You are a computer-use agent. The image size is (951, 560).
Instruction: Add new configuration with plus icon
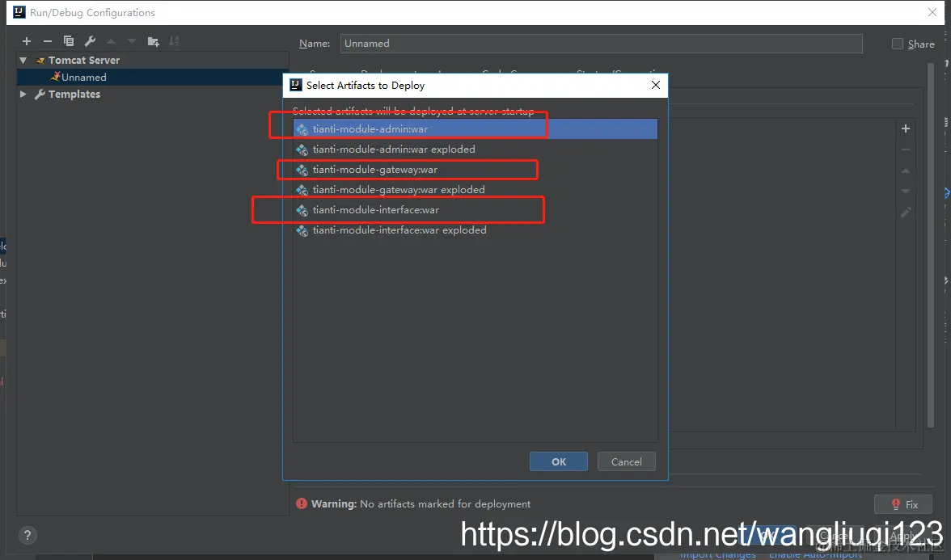click(27, 41)
